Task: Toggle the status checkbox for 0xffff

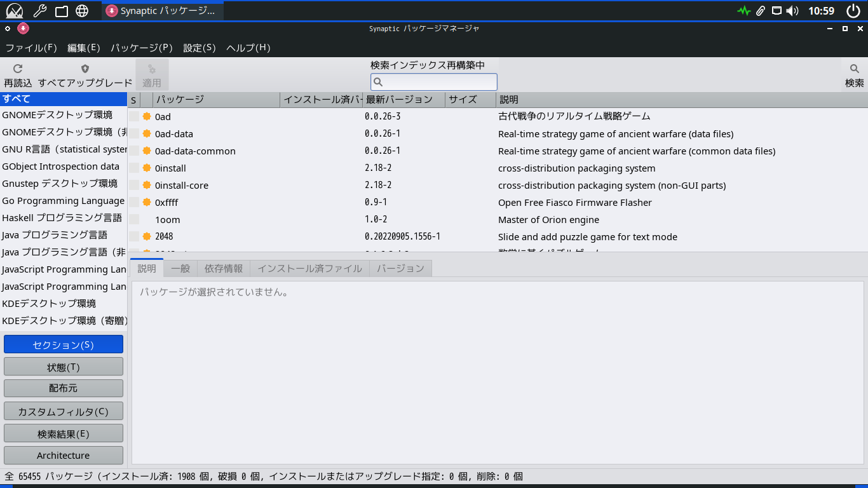Action: click(x=134, y=202)
